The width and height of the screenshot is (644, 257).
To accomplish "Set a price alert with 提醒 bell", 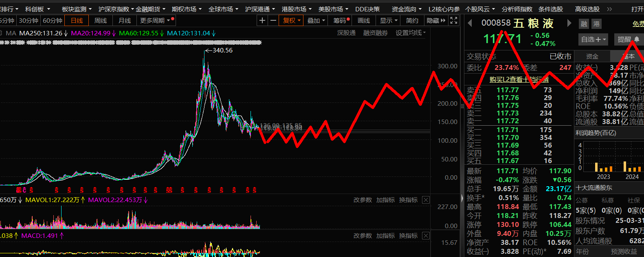I will (628, 39).
